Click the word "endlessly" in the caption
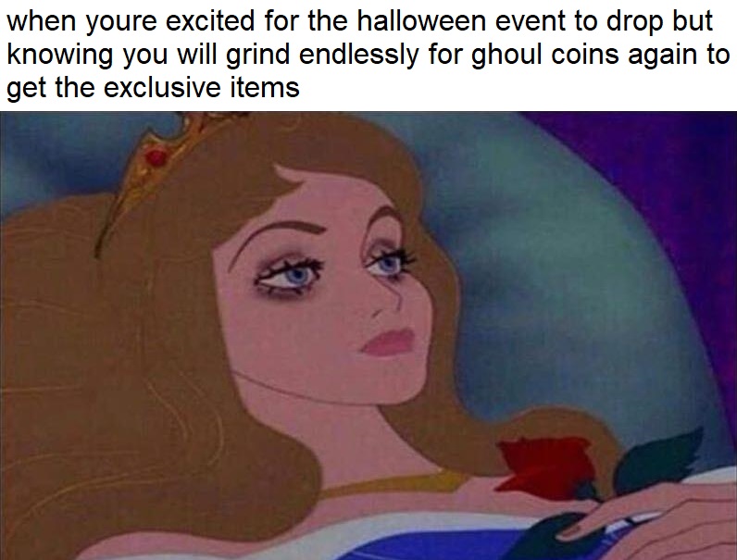This screenshot has height=560, width=737. (x=358, y=56)
